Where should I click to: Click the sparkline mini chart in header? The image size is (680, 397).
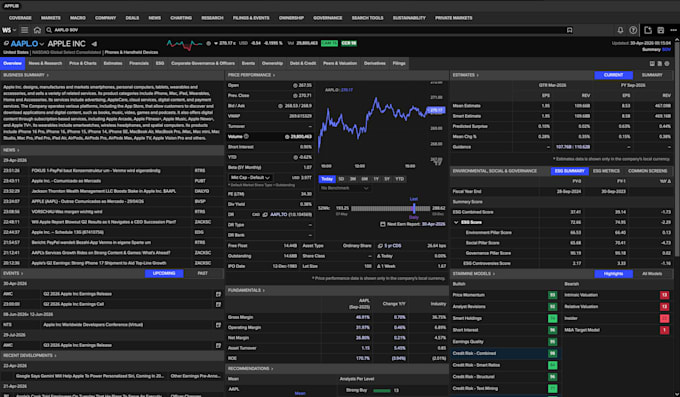coord(184,44)
